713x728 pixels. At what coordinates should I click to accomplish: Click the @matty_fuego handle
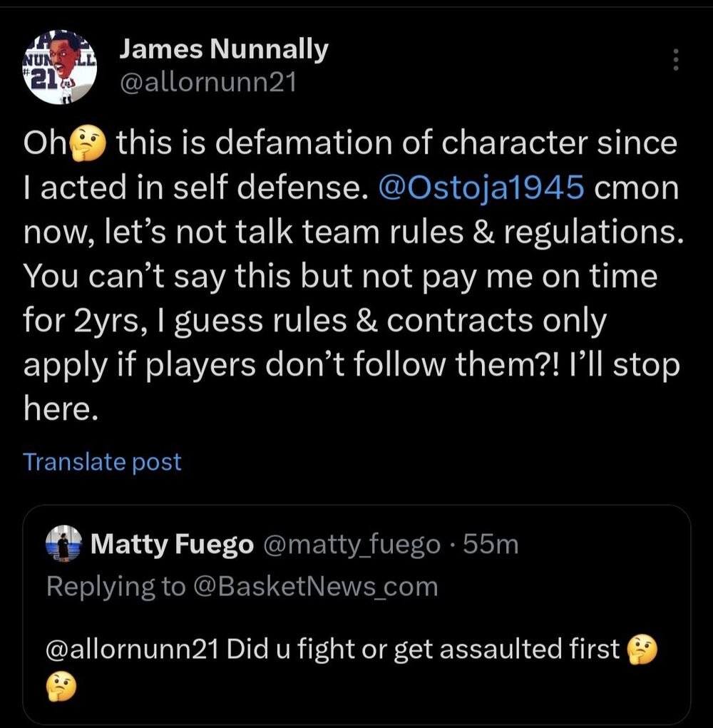[x=352, y=545]
